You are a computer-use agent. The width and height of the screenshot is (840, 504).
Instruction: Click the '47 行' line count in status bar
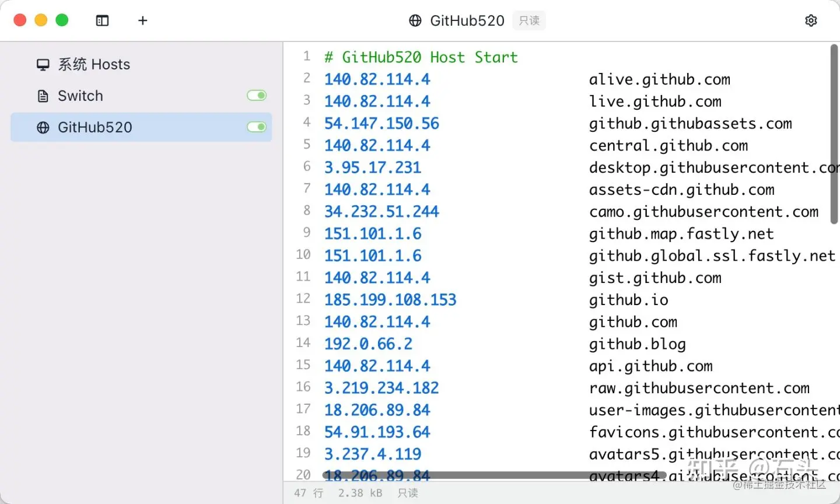pyautogui.click(x=309, y=493)
